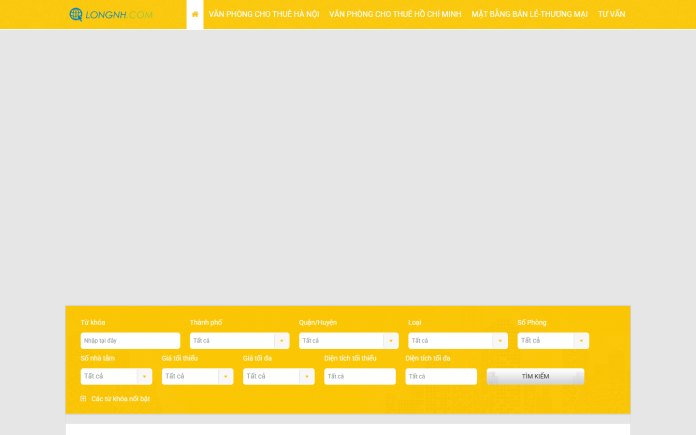The height and width of the screenshot is (435, 696).
Task: Open Văn phòng cho thuê Hồ Chí Minh menu
Action: 395,14
